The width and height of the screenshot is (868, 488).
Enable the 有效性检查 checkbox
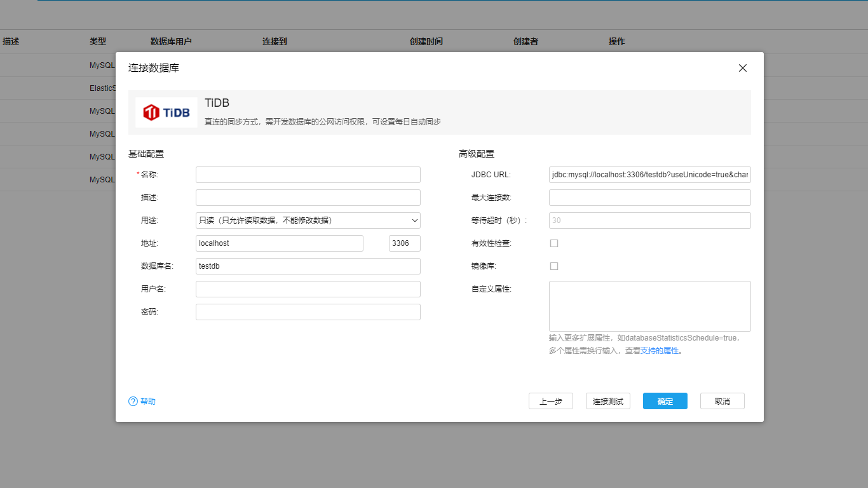(554, 243)
